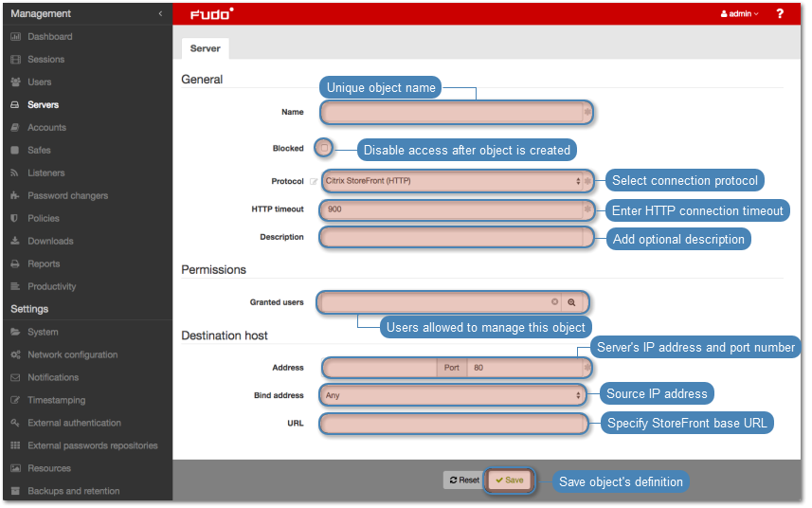Click the External authentication key icon

[x=15, y=423]
